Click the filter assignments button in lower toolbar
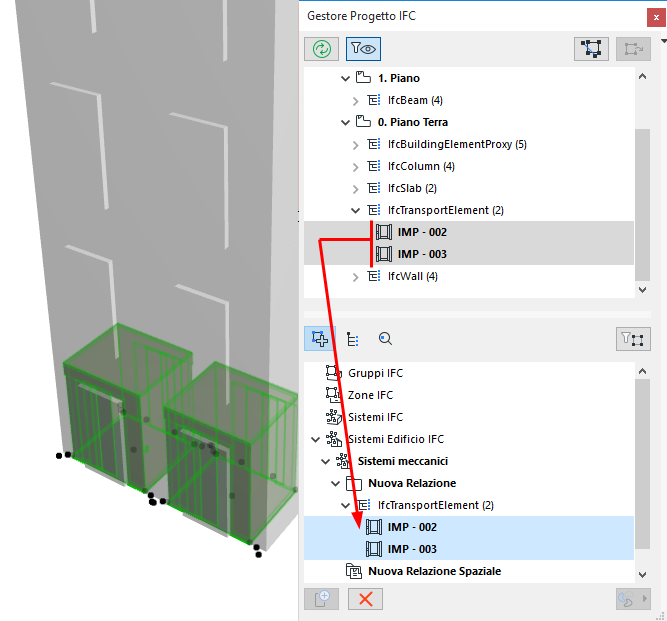The image size is (667, 621). [x=633, y=339]
